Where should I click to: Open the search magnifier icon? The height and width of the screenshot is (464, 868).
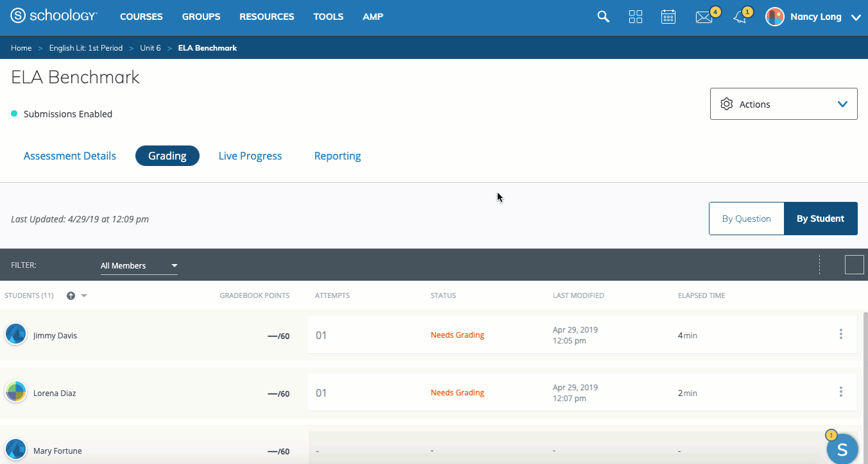(603, 17)
